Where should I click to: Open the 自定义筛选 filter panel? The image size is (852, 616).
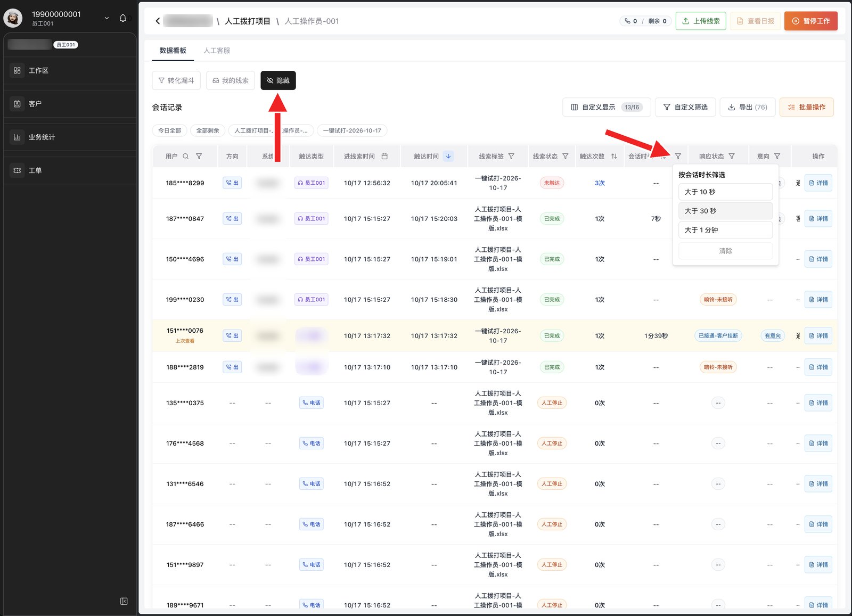pyautogui.click(x=685, y=107)
